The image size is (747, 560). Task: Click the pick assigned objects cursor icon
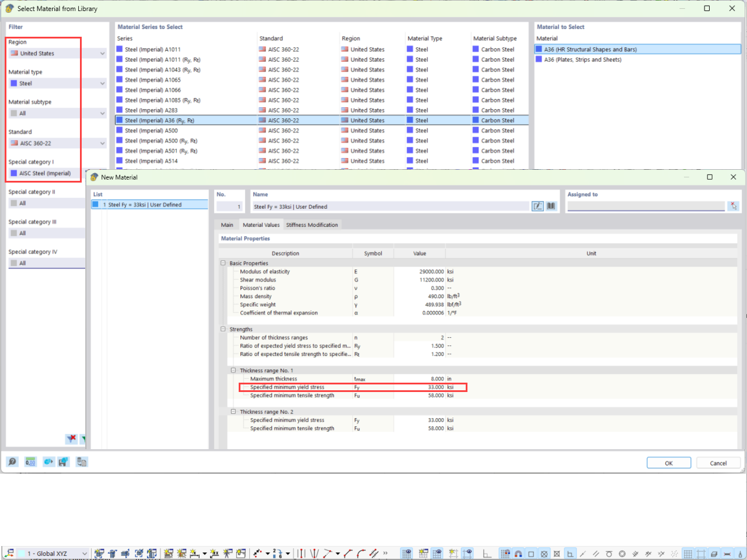(734, 206)
